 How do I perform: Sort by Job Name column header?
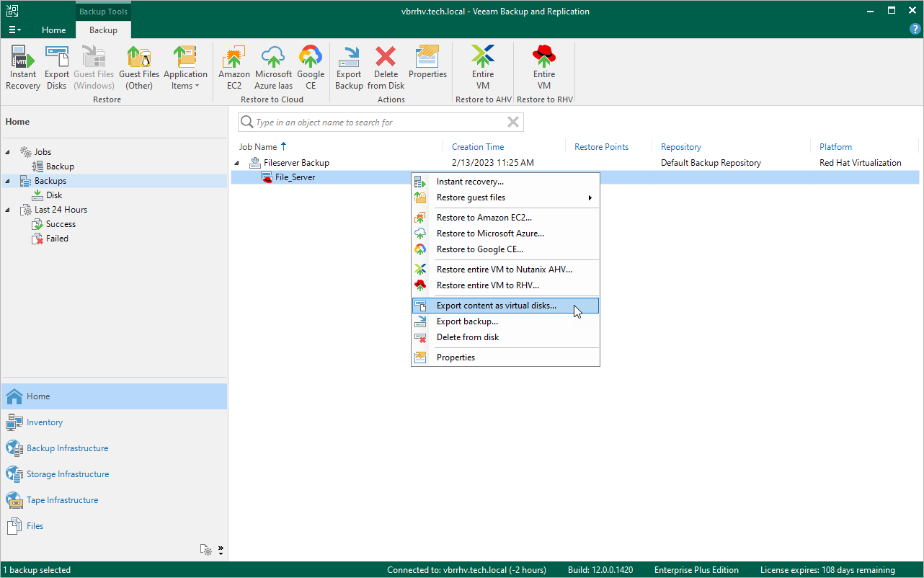257,147
